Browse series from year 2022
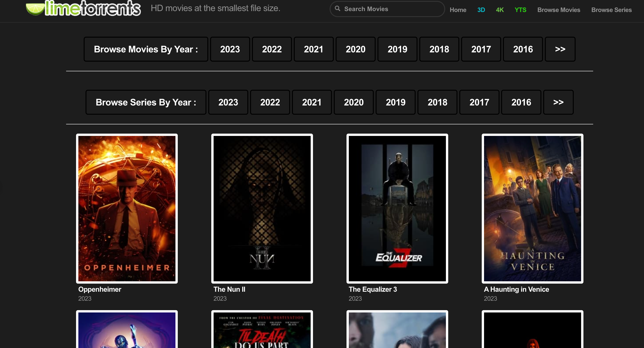The image size is (644, 348). [x=270, y=102]
